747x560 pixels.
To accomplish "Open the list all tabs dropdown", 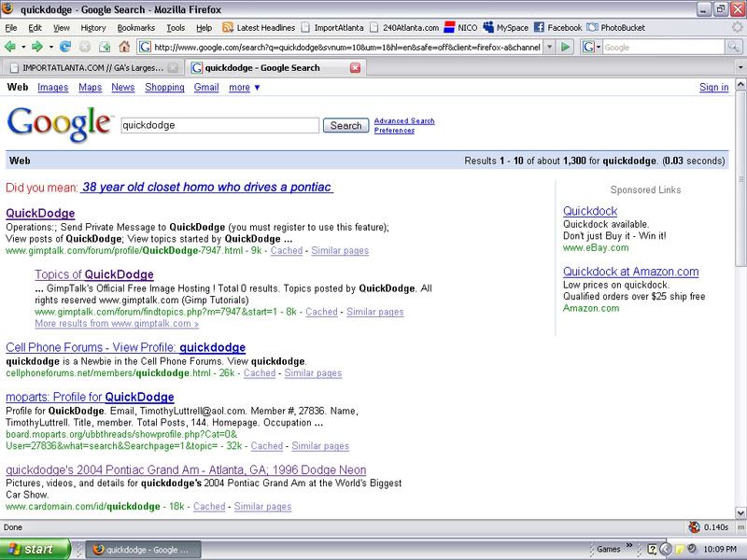I will coord(740,67).
